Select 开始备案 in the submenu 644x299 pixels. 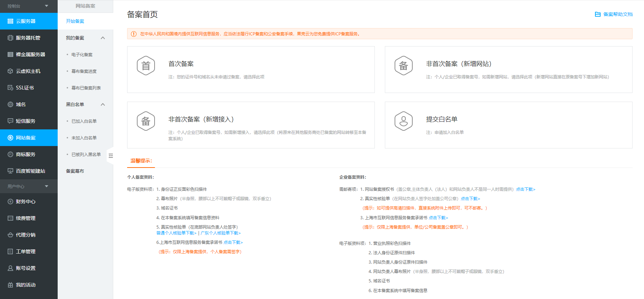coord(75,21)
